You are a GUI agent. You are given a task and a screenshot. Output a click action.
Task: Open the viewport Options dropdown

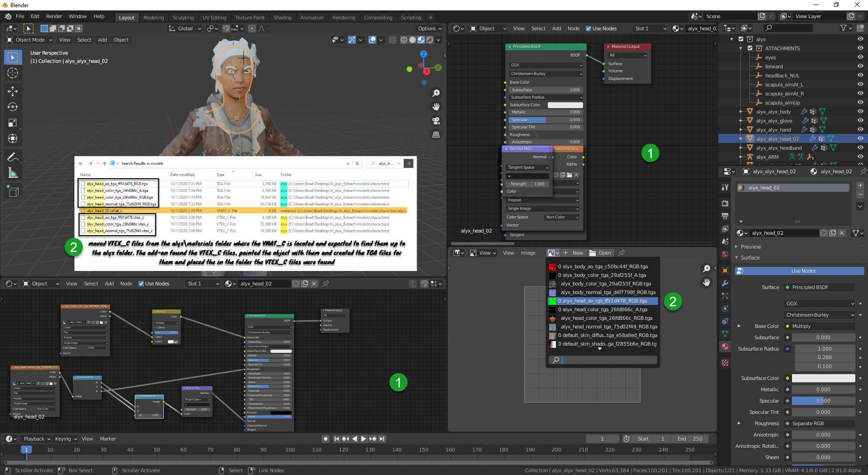pos(430,28)
